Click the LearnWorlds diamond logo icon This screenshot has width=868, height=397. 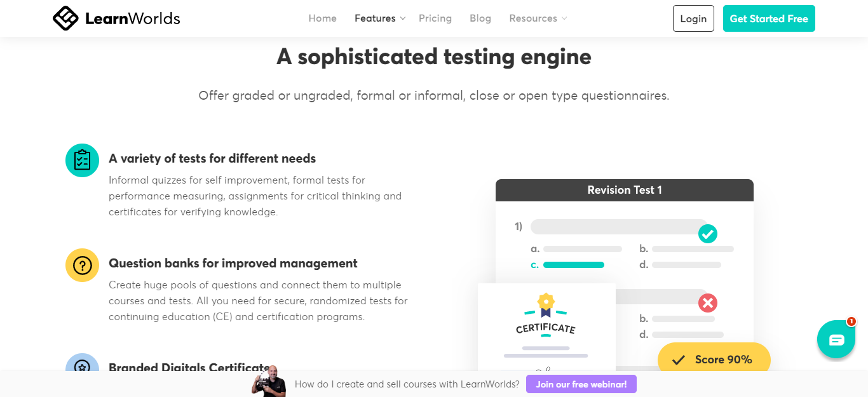[65, 18]
